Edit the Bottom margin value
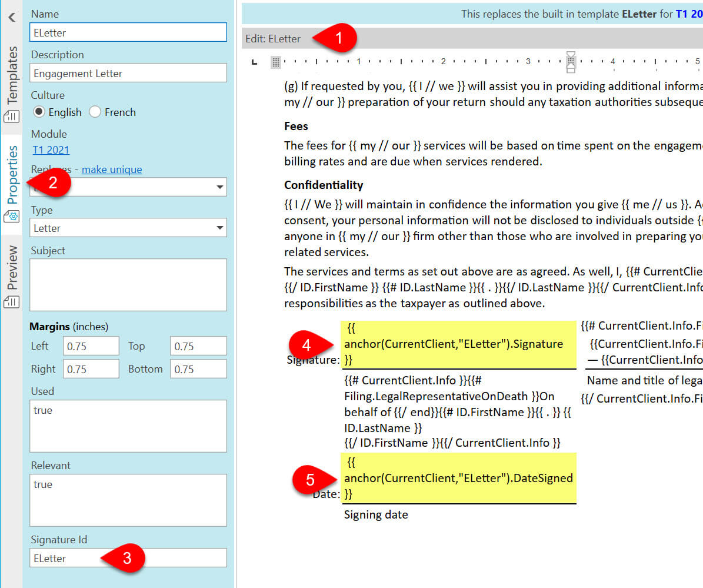703x588 pixels. coord(199,369)
